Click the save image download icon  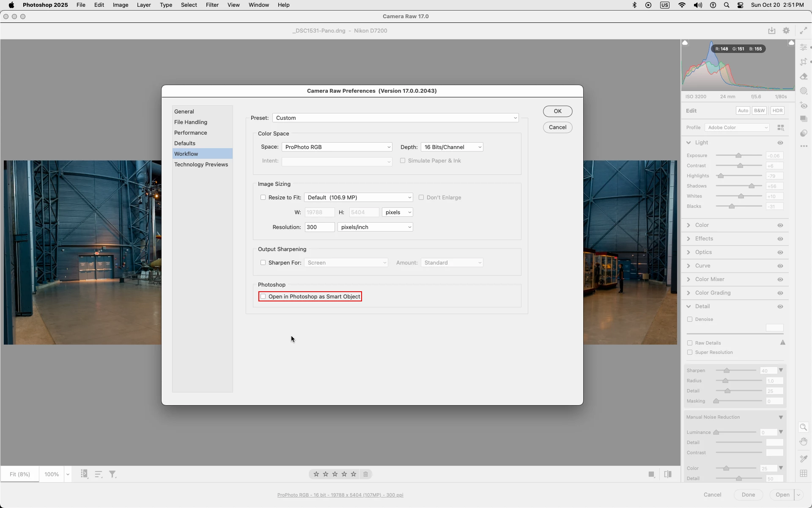click(x=772, y=30)
